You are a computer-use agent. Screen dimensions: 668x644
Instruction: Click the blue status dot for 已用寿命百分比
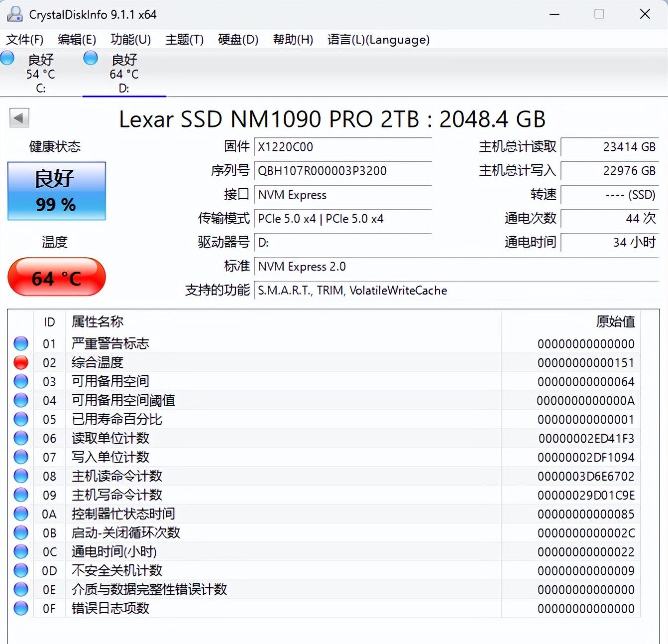tap(21, 419)
